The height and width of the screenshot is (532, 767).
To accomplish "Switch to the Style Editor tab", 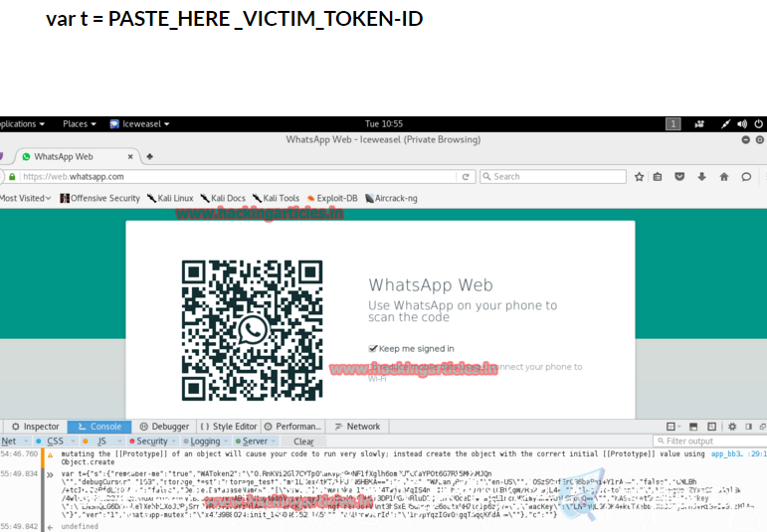I will pos(229,427).
